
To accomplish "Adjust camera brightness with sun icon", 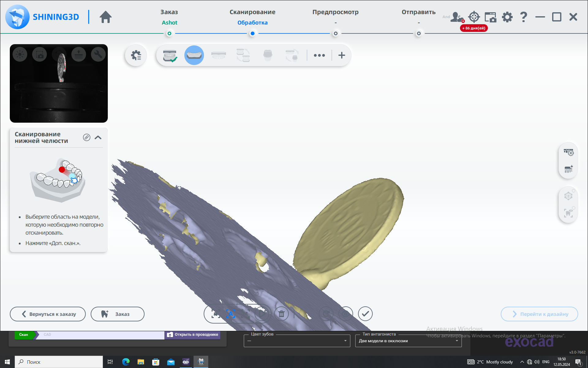I will (20, 55).
